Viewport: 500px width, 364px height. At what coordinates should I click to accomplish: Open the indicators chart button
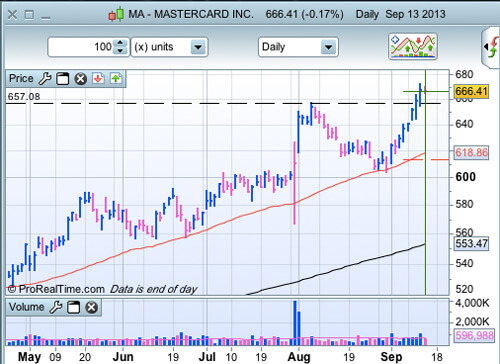pos(413,46)
